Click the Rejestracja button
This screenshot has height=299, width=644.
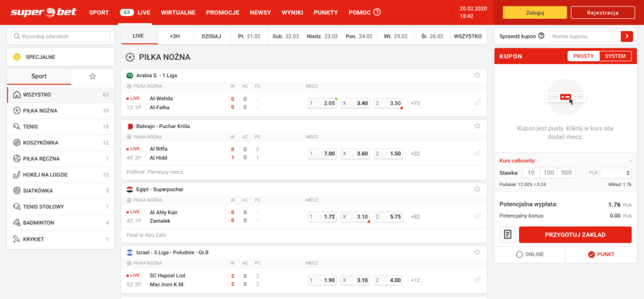(x=602, y=13)
